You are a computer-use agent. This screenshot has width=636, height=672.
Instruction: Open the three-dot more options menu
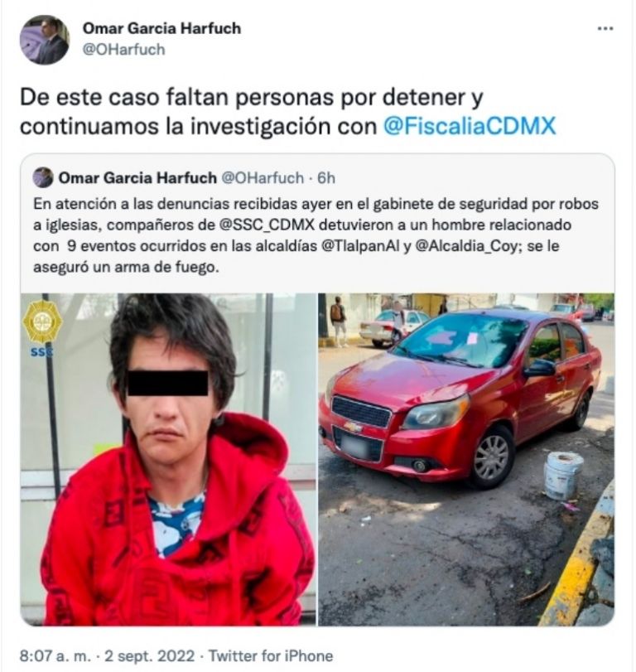(605, 29)
